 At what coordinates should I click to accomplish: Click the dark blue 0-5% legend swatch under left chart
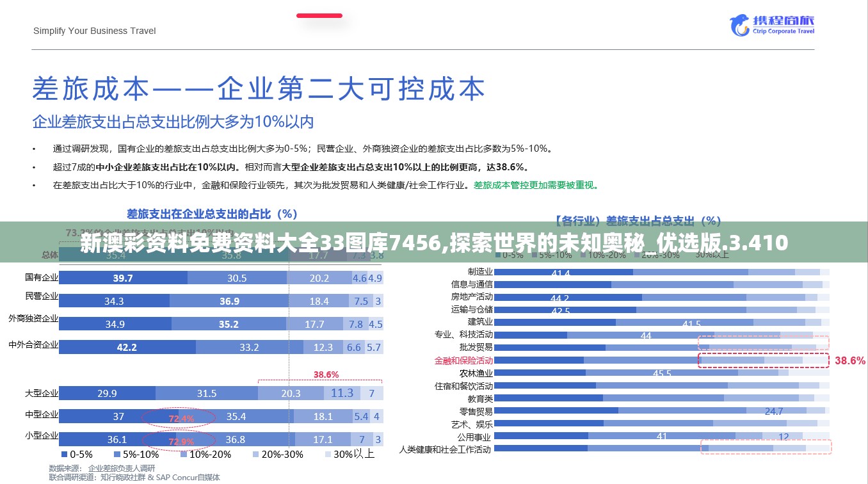pyautogui.click(x=63, y=455)
